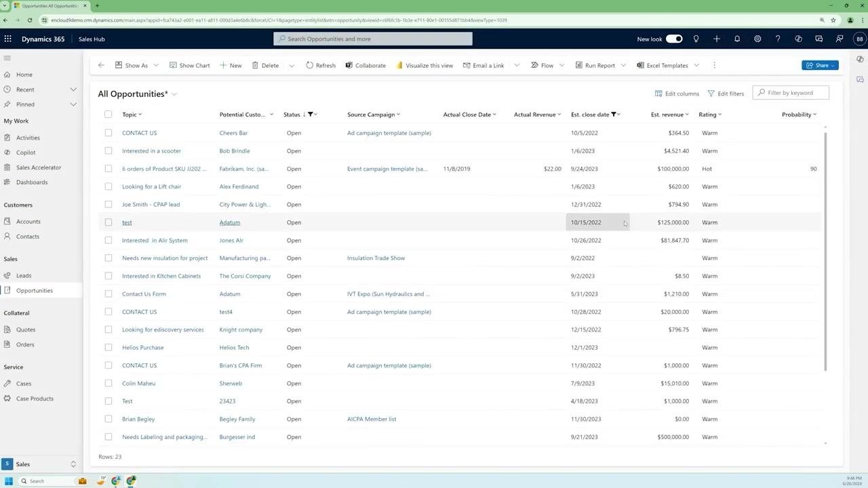Image resolution: width=868 pixels, height=488 pixels.
Task: Open the Show As dropdown
Action: (x=156, y=65)
